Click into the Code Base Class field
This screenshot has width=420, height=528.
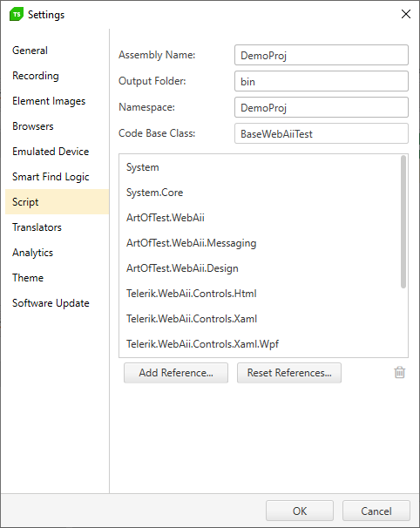point(322,133)
